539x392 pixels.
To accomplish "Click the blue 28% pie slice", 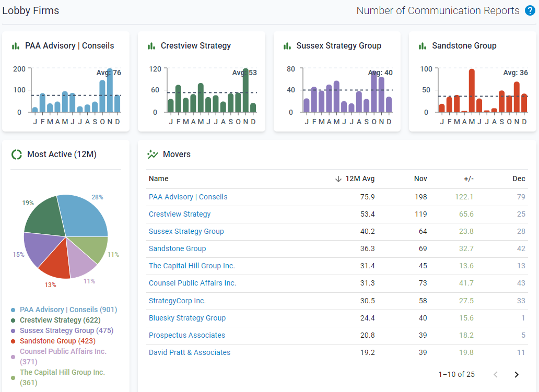I will [83, 217].
